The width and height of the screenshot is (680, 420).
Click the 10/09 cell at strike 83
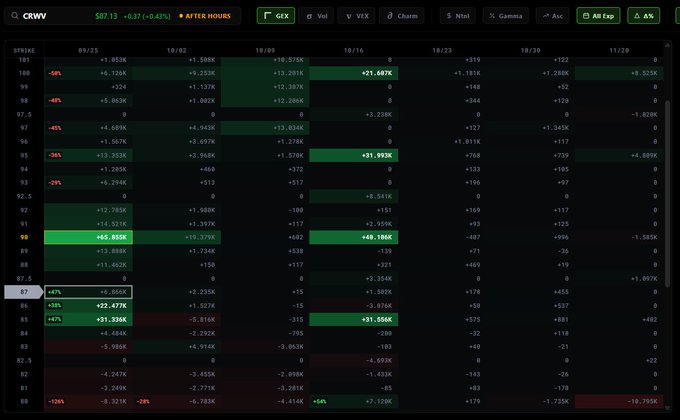[x=265, y=347]
